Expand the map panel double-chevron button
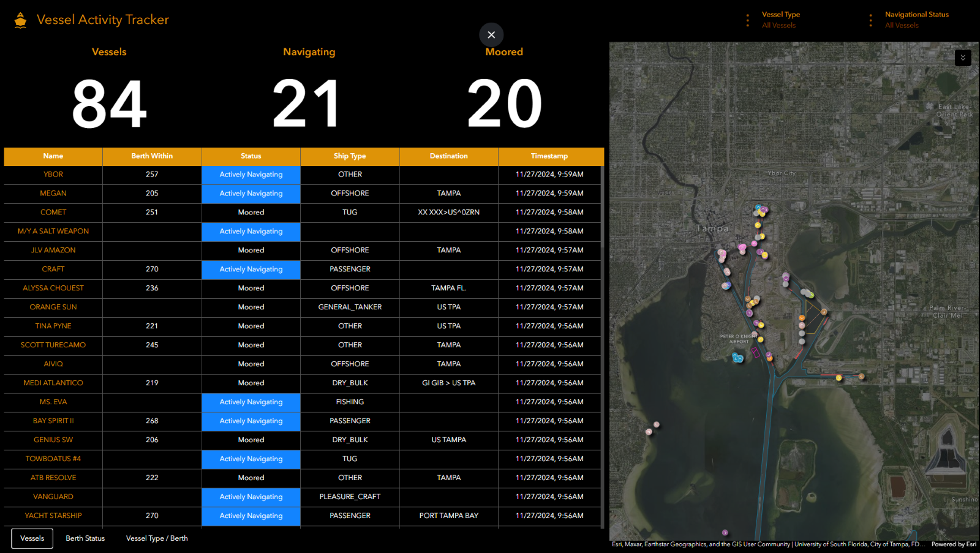 (963, 58)
